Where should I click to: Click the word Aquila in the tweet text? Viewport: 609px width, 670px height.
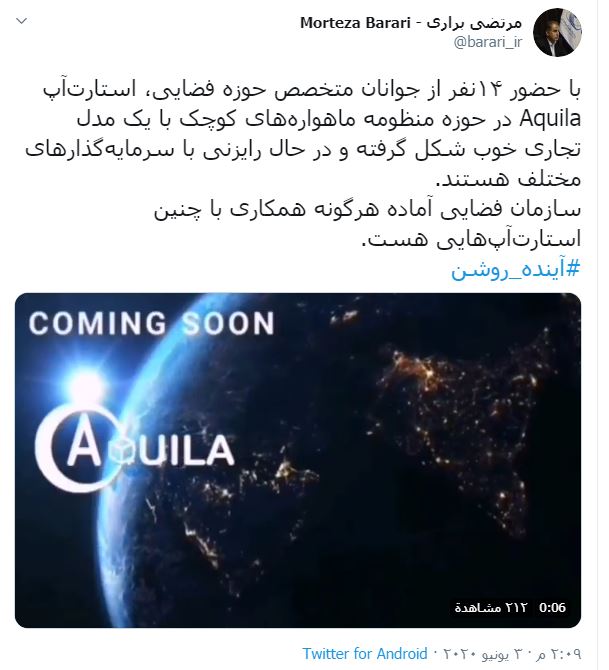[550, 119]
